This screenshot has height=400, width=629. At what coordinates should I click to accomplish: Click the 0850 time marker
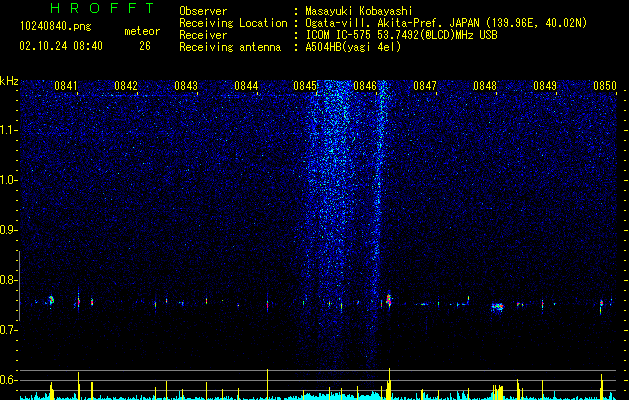tap(605, 86)
